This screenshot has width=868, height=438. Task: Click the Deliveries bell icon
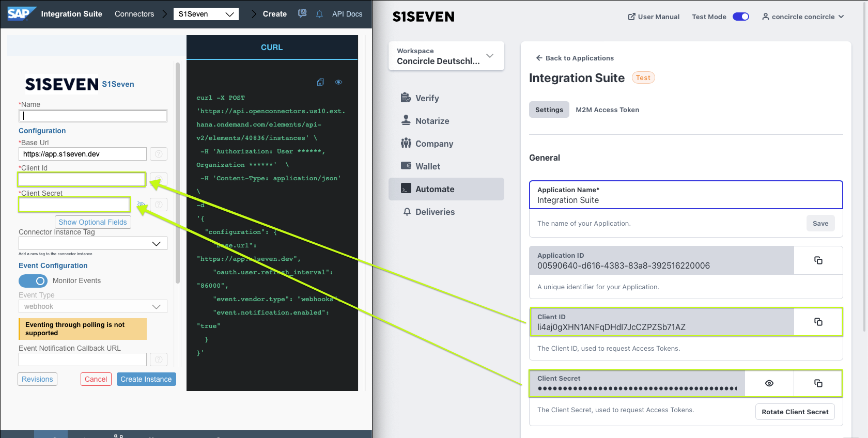[x=407, y=212]
